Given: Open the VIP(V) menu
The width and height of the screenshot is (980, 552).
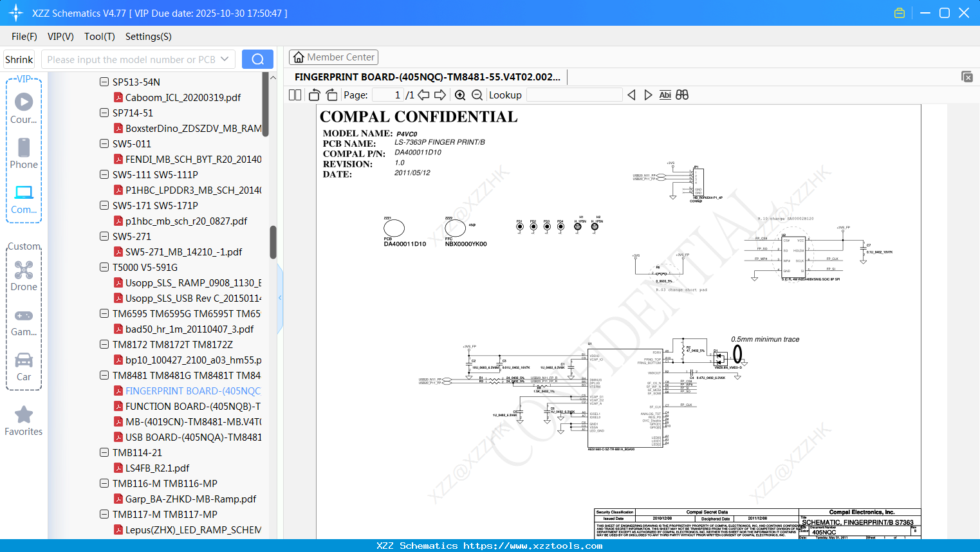Looking at the screenshot, I should coord(60,37).
